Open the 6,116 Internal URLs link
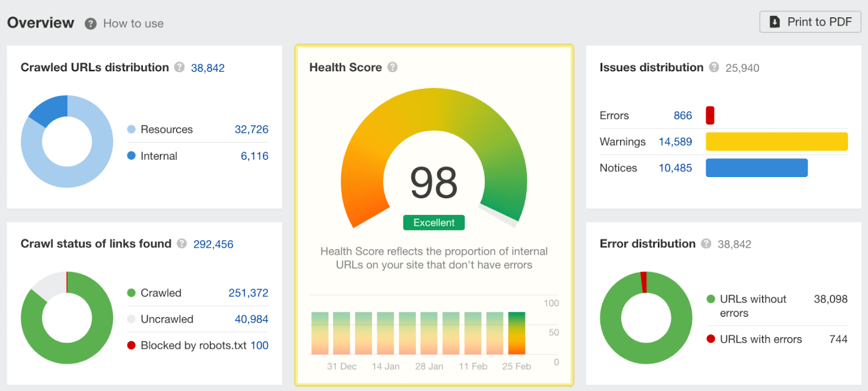 point(254,156)
